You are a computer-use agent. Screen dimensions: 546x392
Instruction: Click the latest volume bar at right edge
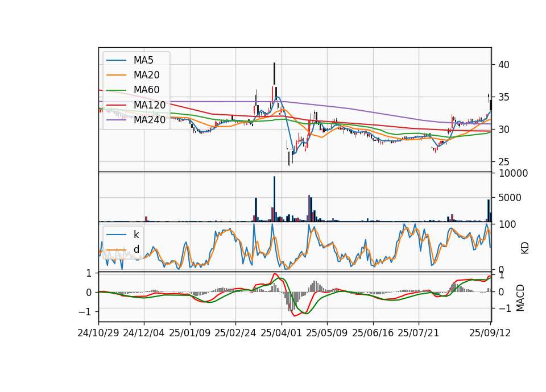coord(491,217)
